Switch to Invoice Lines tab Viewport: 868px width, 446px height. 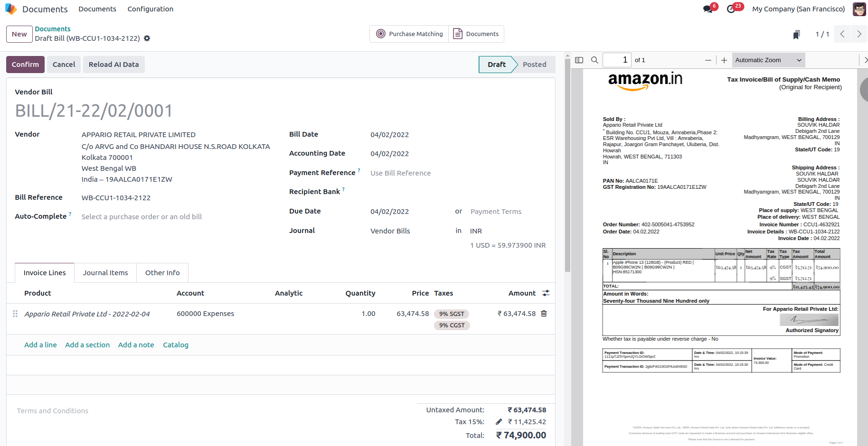(x=45, y=273)
